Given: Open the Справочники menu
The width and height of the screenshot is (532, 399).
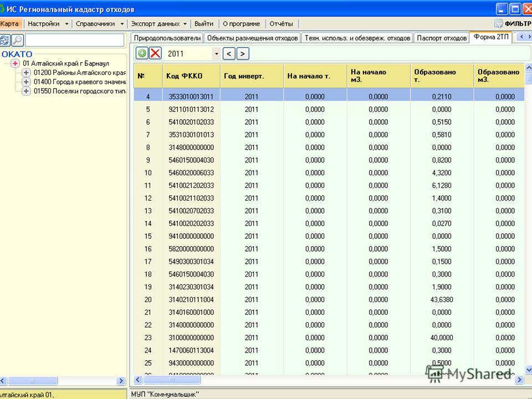Looking at the screenshot, I should tap(95, 24).
